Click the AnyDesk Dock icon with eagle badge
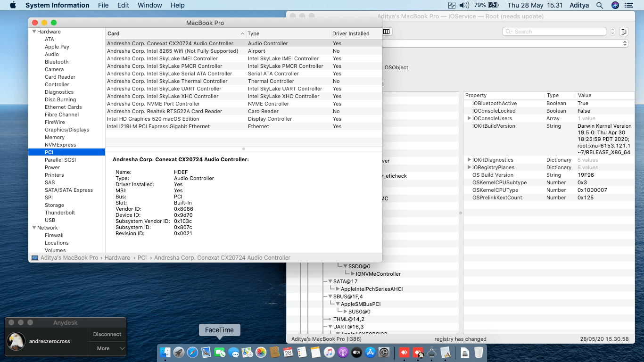This screenshot has height=362, width=644. coord(418,352)
